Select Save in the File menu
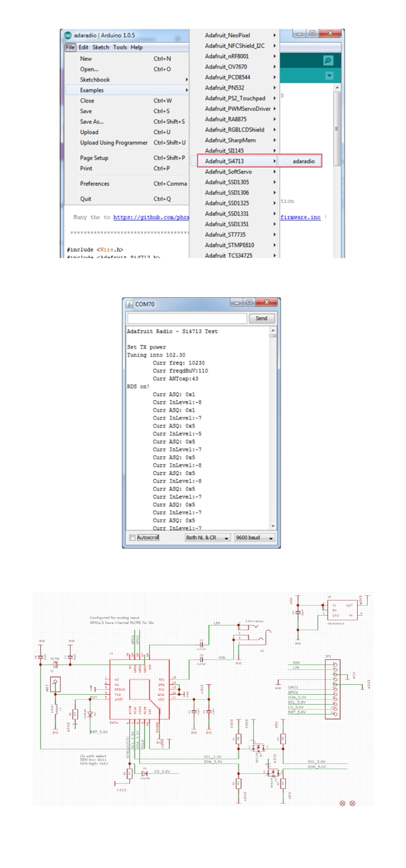406x868 pixels. pos(127,111)
